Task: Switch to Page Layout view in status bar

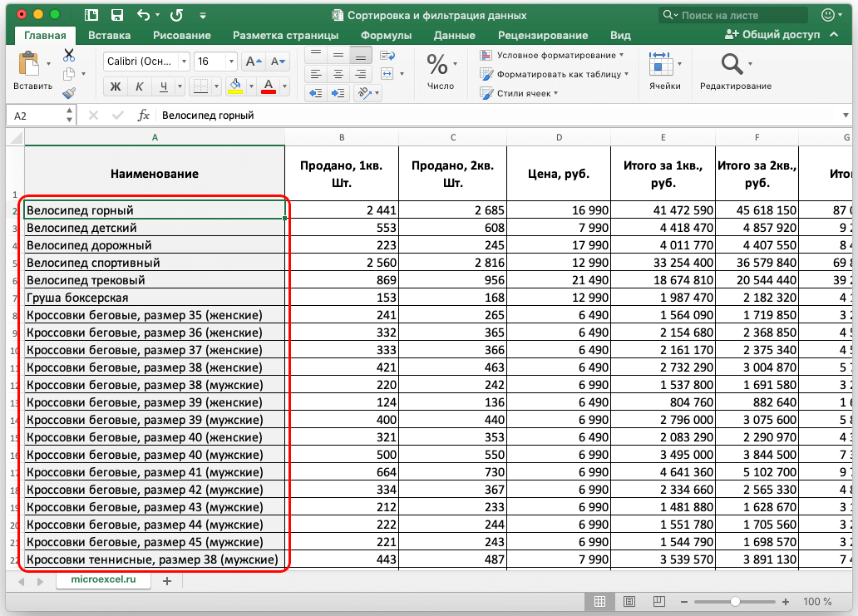Action: tap(629, 601)
